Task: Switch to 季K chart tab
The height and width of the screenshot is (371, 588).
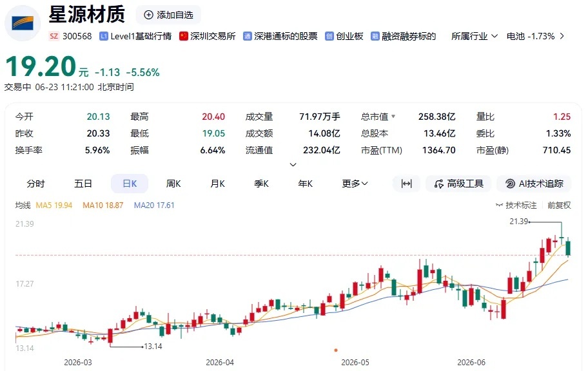Action: (261, 184)
